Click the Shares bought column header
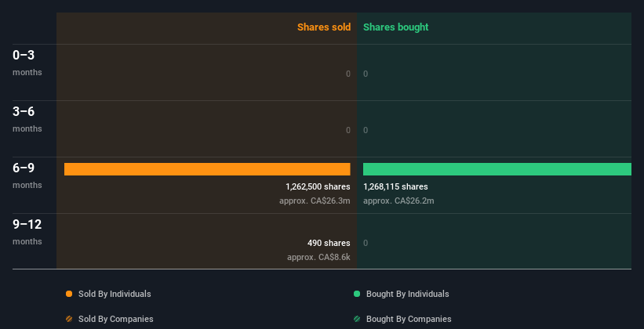644x329 pixels. click(x=396, y=27)
